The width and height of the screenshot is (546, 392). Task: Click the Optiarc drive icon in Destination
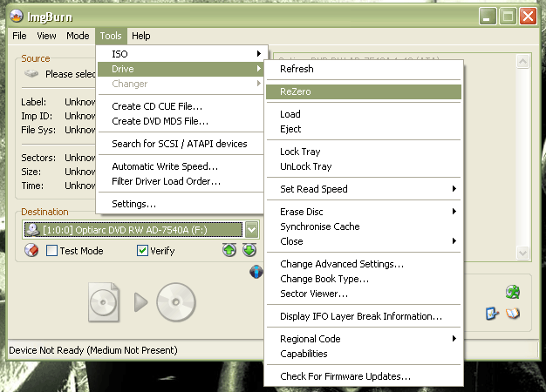[x=33, y=230]
